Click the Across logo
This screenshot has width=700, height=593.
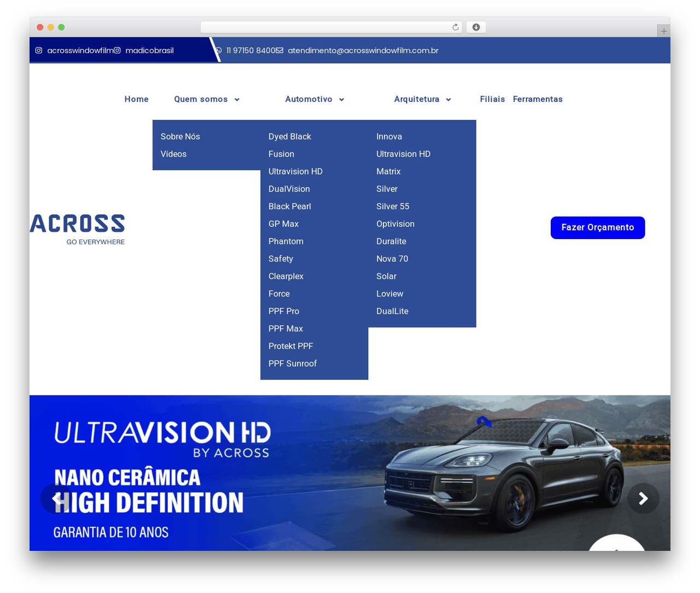78,229
